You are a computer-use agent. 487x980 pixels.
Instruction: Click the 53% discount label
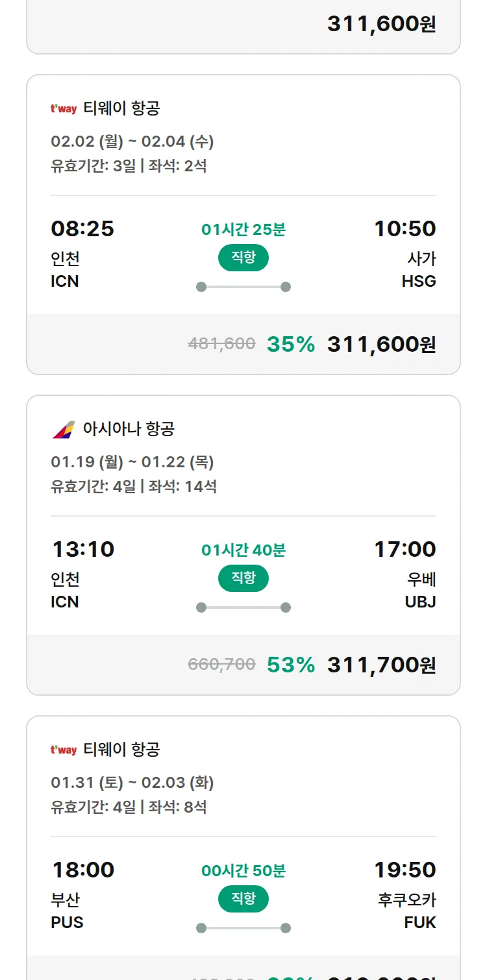[x=290, y=665]
